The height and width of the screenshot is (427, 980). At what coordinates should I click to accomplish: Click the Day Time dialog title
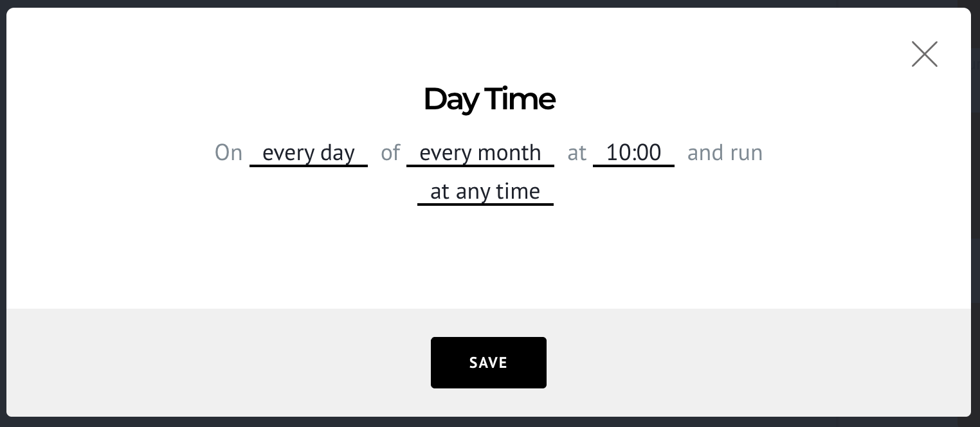pyautogui.click(x=489, y=98)
